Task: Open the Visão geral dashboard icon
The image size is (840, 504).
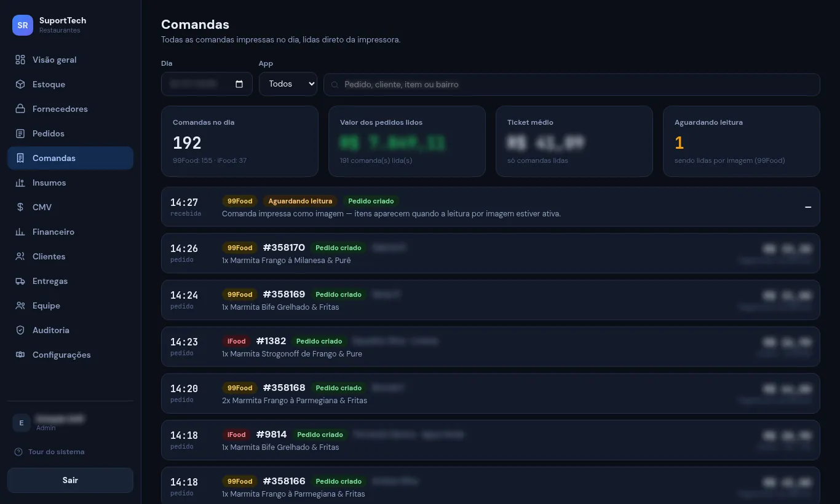Action: (x=20, y=60)
